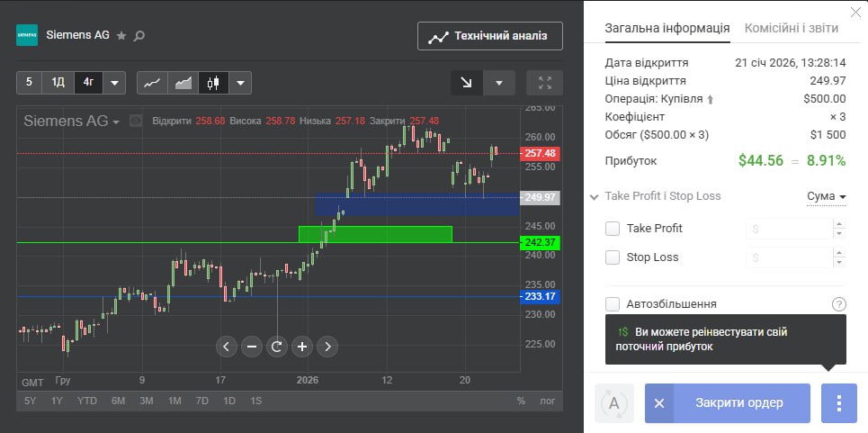Screen dimensions: 868x433
Task: Expand Siemens AG chart symbol dropdown
Action: [x=116, y=122]
